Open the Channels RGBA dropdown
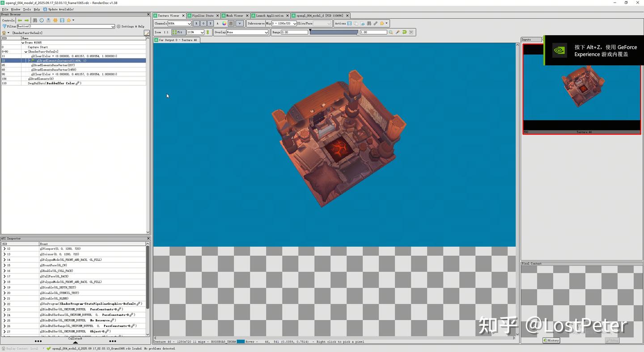Viewport: 644px width, 352px height. 179,23
